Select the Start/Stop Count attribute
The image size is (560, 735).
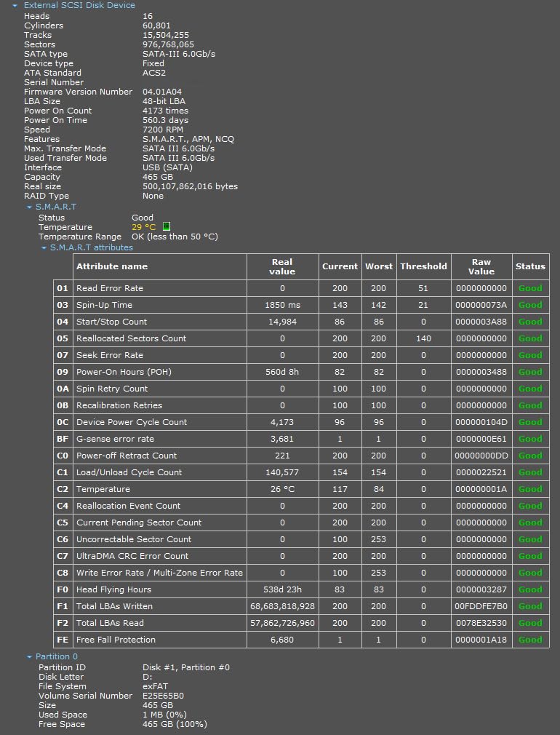pos(301,322)
